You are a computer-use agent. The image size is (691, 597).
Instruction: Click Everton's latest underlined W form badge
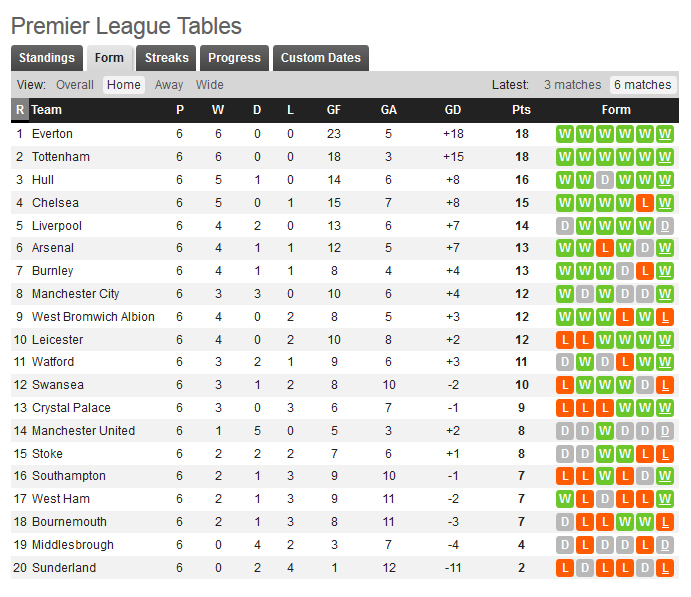(x=665, y=134)
